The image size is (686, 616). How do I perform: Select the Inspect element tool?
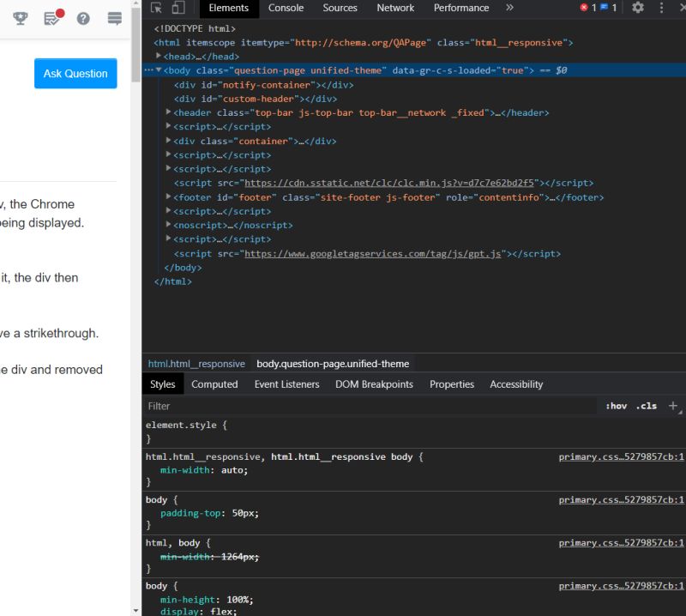156,8
